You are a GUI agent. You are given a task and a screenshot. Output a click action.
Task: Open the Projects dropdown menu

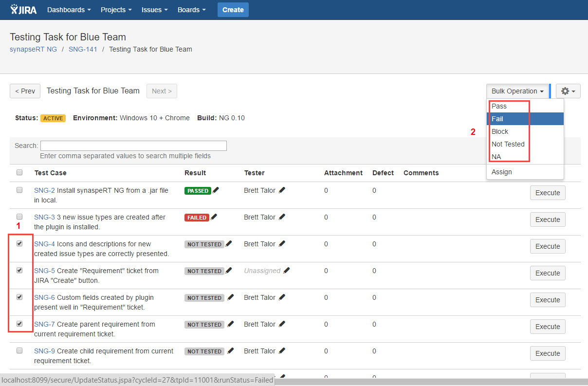pyautogui.click(x=116, y=10)
